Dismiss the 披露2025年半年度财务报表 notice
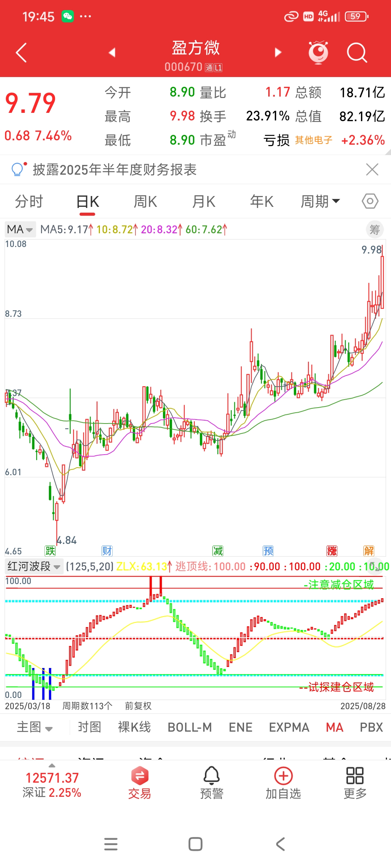391x868 pixels. (372, 169)
